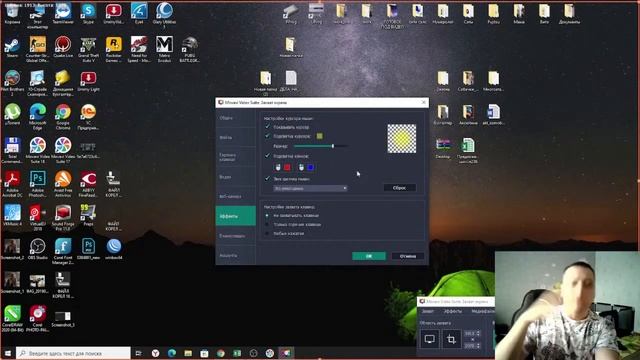Click the cursor highlight preview thumbnail
640x360 pixels.
click(x=402, y=139)
